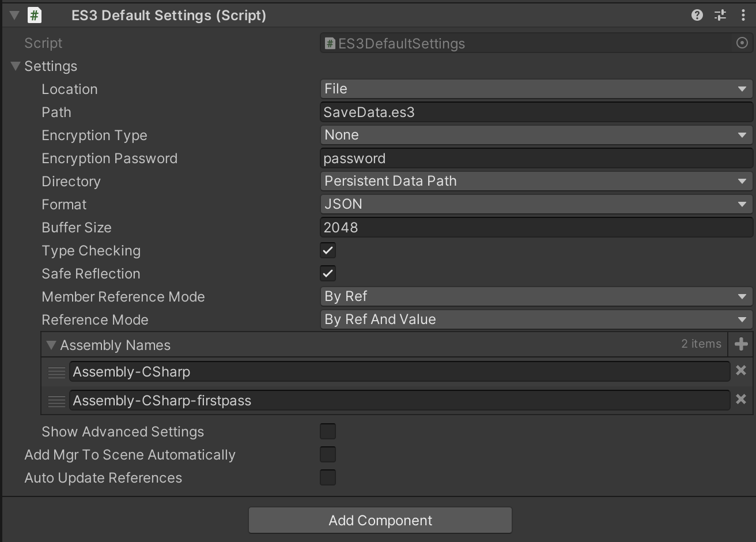
Task: Open the Format dropdown
Action: 536,204
